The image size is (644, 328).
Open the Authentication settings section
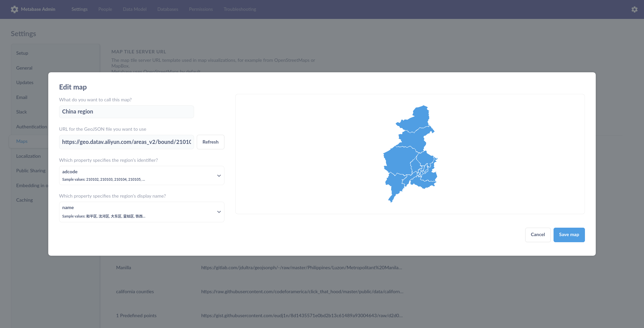tap(31, 127)
